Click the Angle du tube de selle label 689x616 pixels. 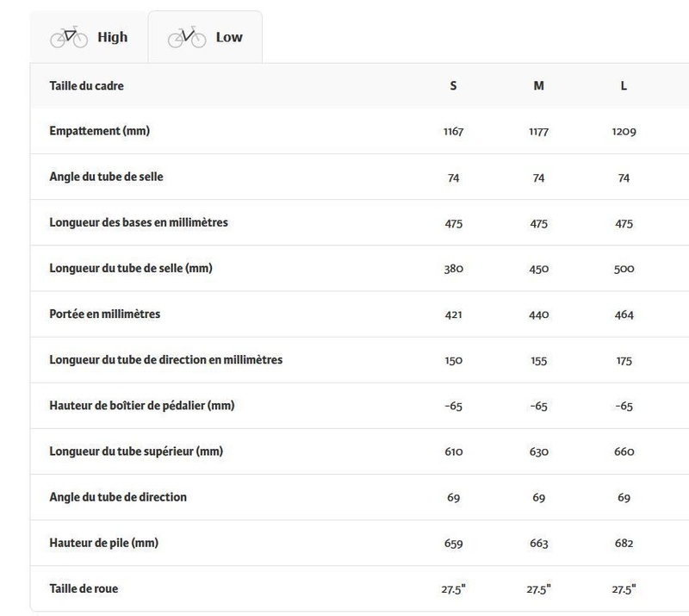tap(106, 177)
